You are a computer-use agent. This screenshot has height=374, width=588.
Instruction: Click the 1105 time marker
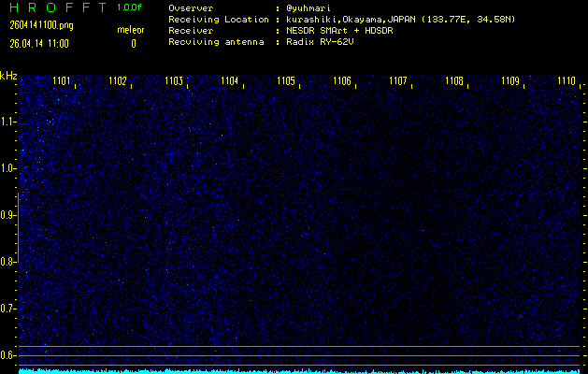tap(286, 81)
